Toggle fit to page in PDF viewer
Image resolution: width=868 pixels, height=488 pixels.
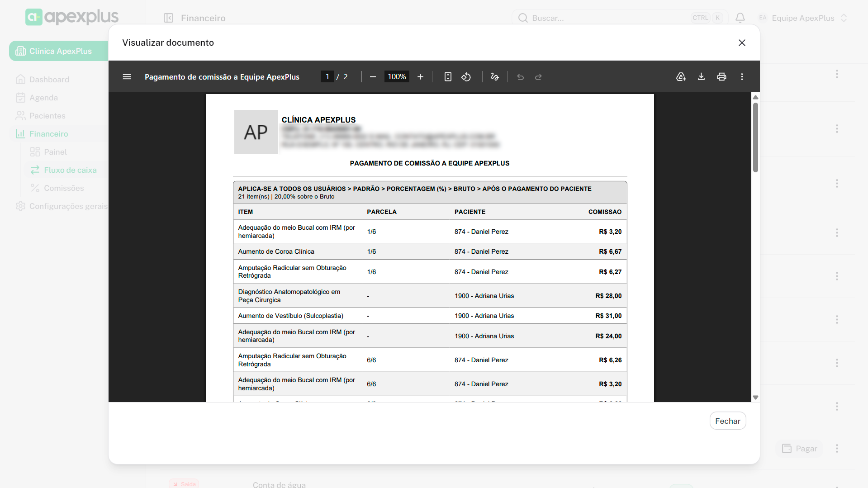448,77
